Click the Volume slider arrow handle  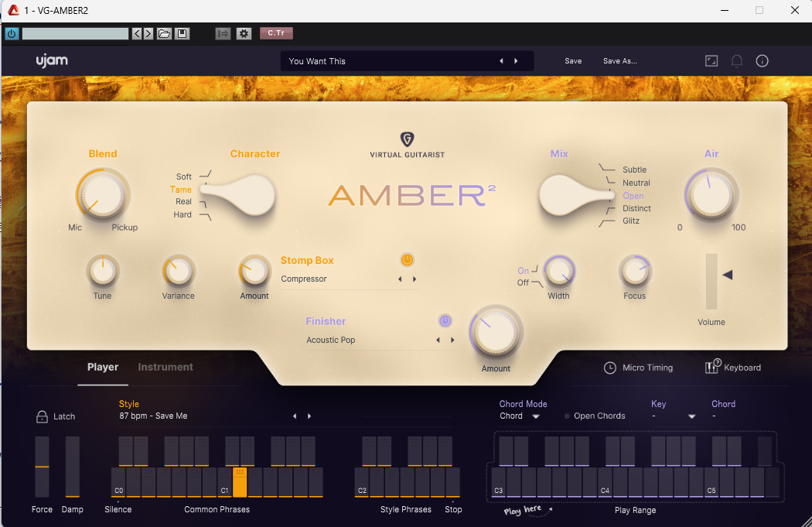(728, 275)
